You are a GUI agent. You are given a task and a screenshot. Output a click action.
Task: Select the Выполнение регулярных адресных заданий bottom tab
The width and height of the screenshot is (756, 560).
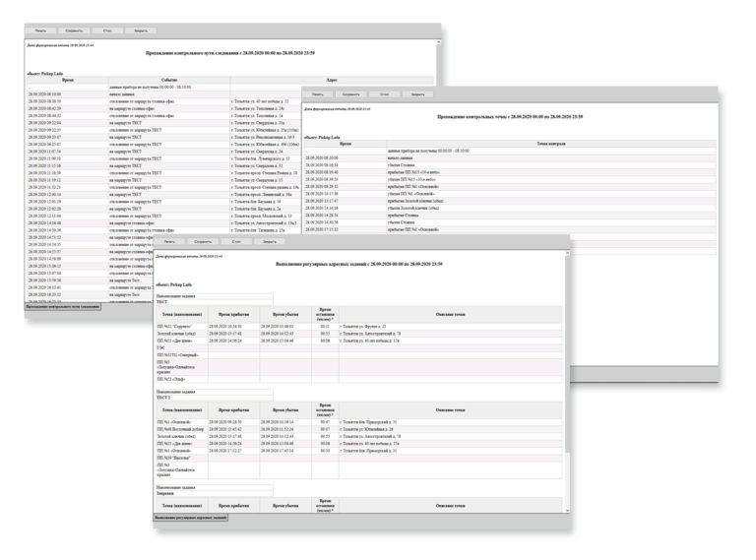pyautogui.click(x=190, y=518)
